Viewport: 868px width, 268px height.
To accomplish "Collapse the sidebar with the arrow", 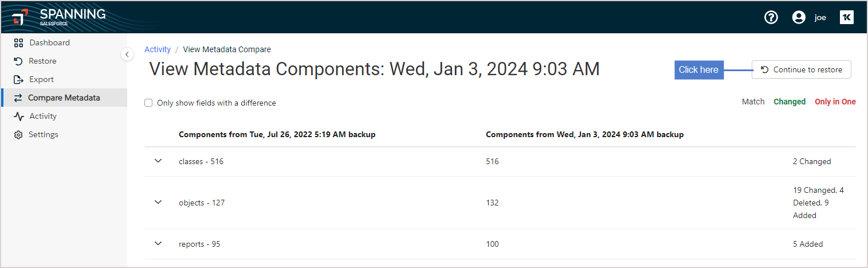I will click(x=127, y=54).
